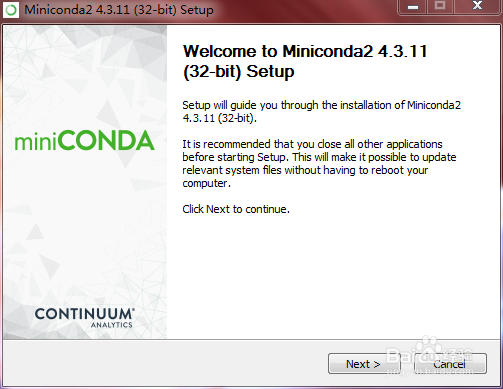The height and width of the screenshot is (389, 503).
Task: Click the geometric sidebar banner image
Action: coord(85,182)
